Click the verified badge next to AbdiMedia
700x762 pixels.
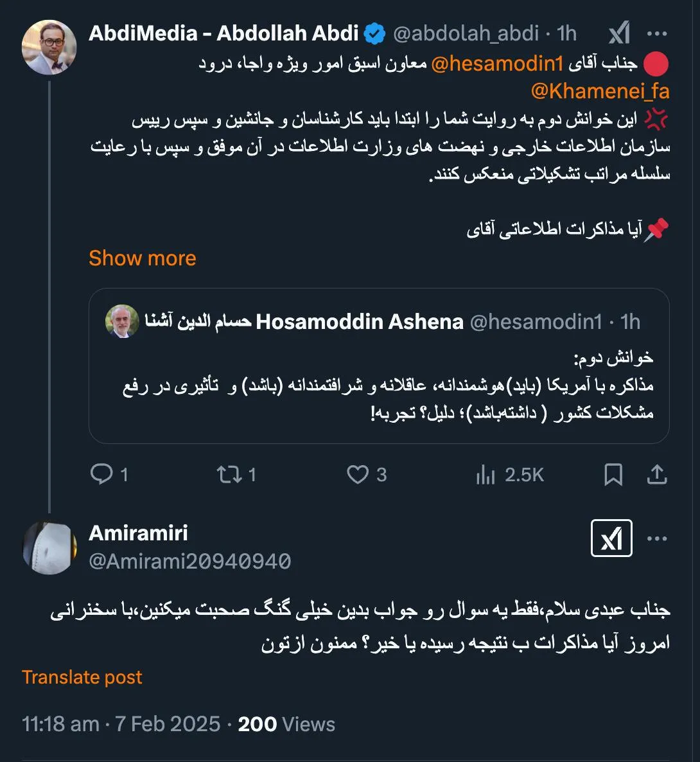(376, 33)
